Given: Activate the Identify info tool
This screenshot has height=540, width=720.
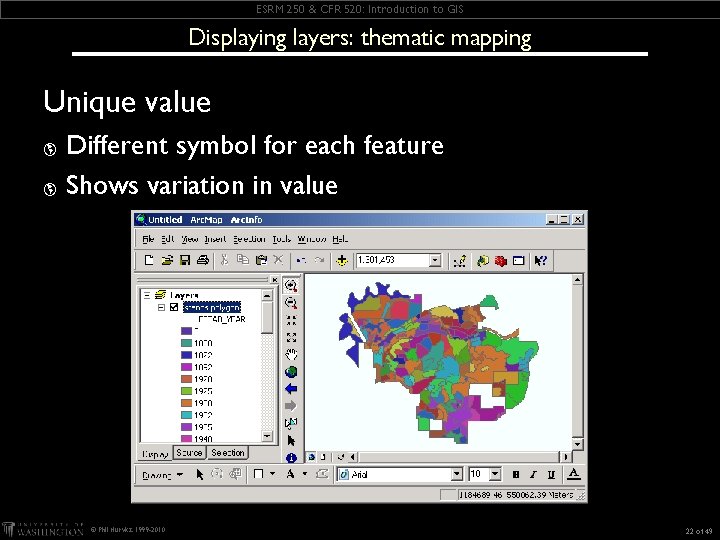Looking at the screenshot, I should click(x=291, y=457).
